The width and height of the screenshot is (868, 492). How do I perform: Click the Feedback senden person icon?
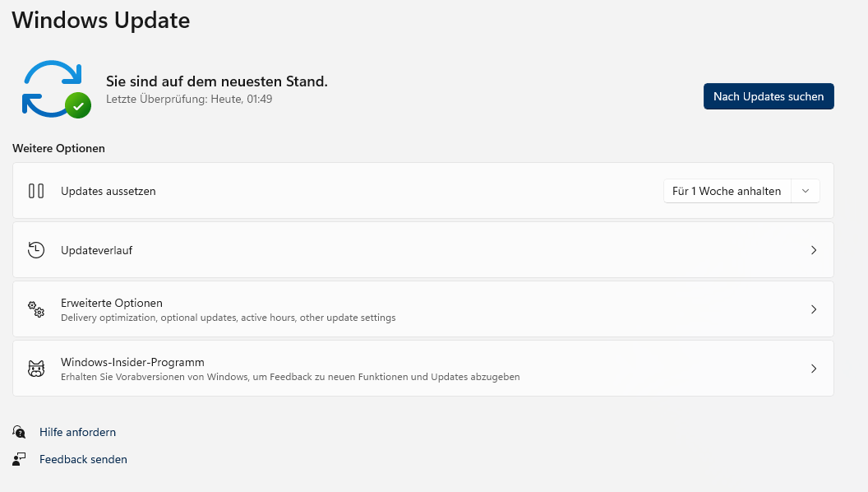pos(19,460)
